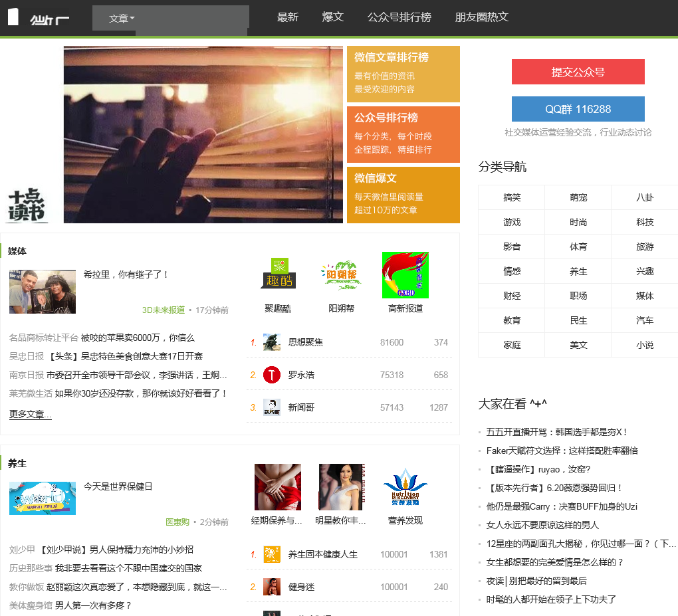Screen dimensions: 678x616
Task: Open the 爆文 nav item
Action: [332, 17]
